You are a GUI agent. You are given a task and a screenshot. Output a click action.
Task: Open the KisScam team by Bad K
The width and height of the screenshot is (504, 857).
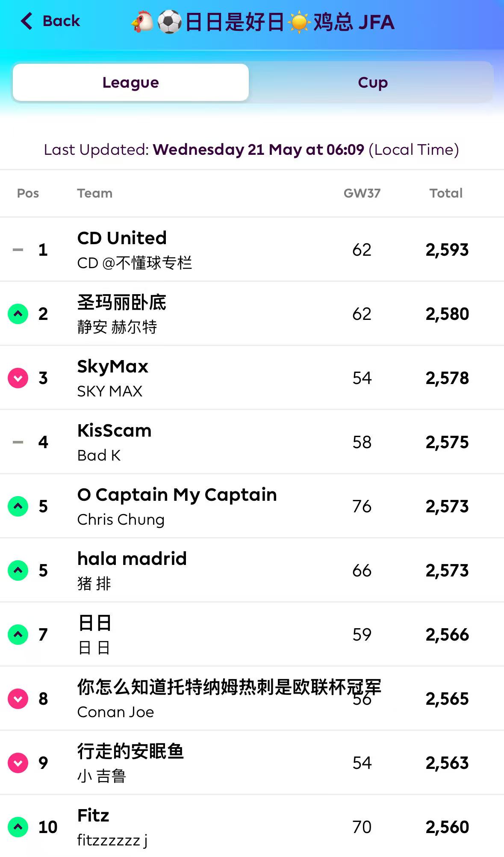[114, 431]
